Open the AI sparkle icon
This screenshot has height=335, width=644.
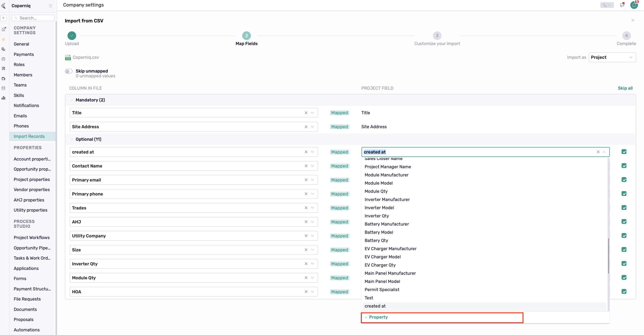[x=4, y=40]
